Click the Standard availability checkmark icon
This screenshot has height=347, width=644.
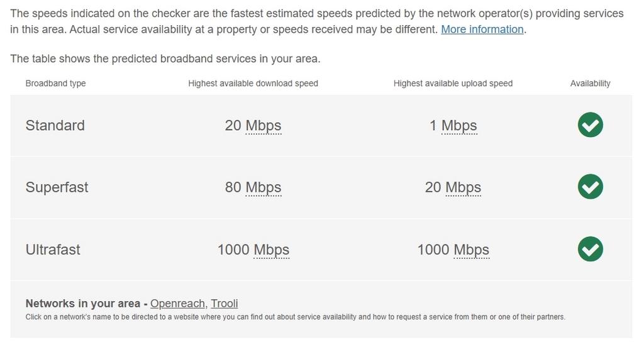590,125
